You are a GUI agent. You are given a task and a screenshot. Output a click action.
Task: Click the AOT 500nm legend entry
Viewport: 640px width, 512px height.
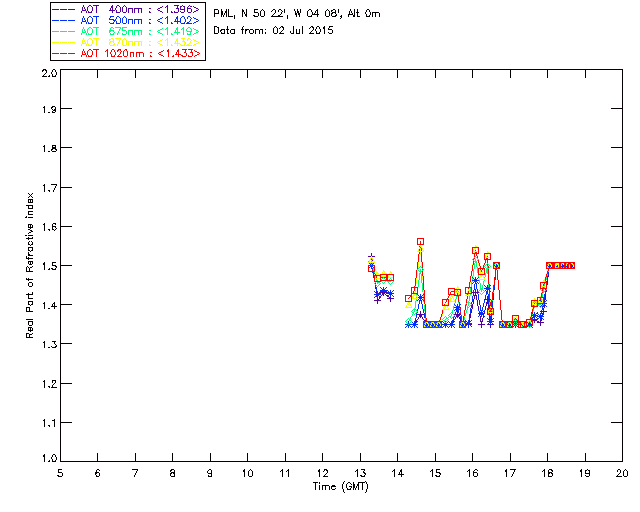(x=126, y=20)
